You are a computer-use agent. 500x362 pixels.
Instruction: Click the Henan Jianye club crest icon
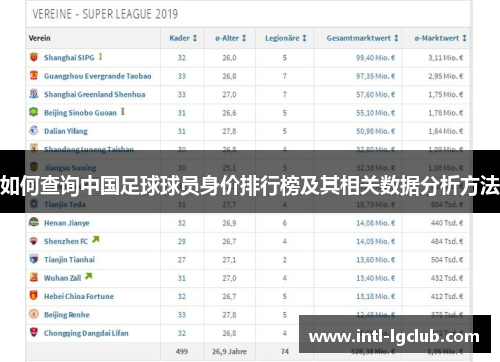34,222
